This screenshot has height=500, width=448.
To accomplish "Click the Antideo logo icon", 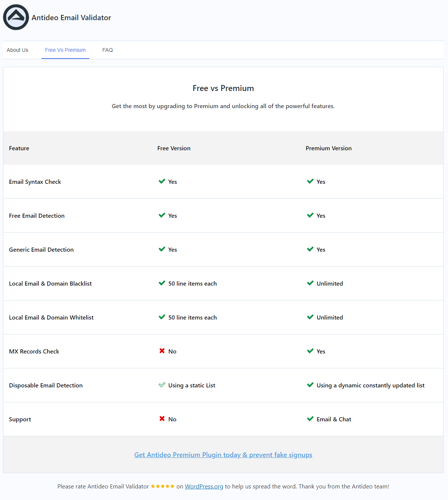I will (x=16, y=17).
